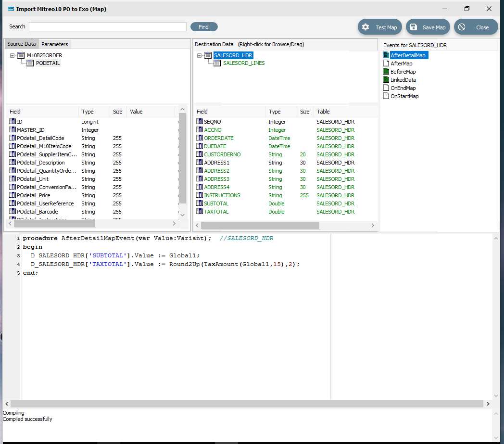This screenshot has height=444, width=504.
Task: Select the POdetail_UserReference source field
Action: 45,203
